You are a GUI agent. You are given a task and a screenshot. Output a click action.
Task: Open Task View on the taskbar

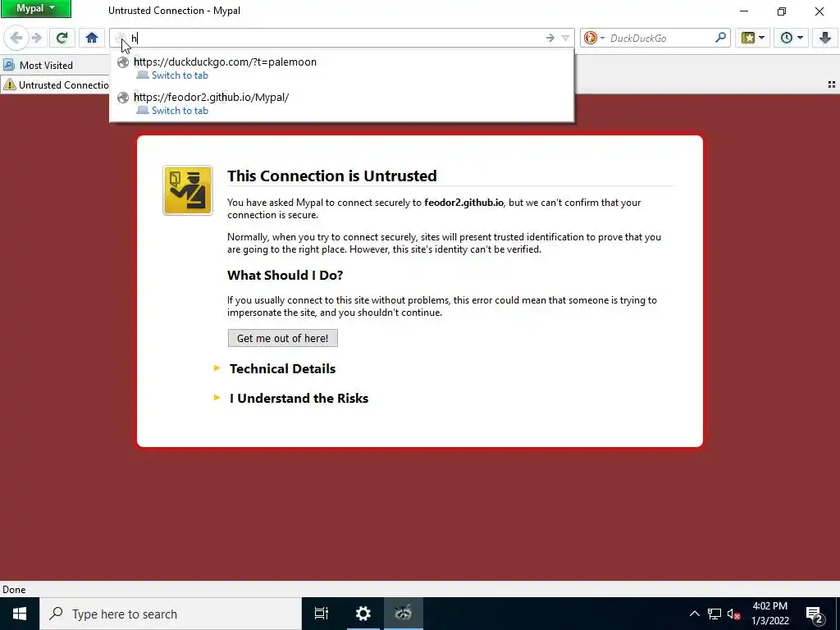(x=322, y=614)
